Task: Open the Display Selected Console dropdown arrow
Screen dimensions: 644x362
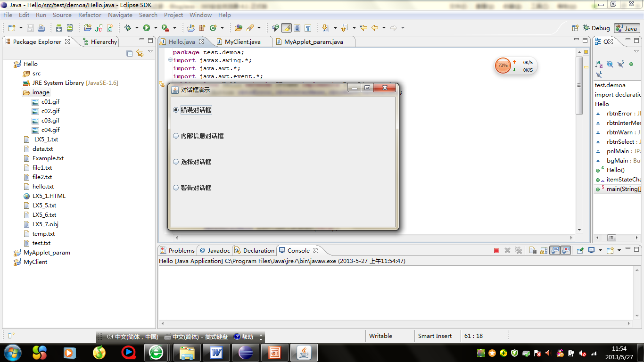Action: (x=600, y=250)
